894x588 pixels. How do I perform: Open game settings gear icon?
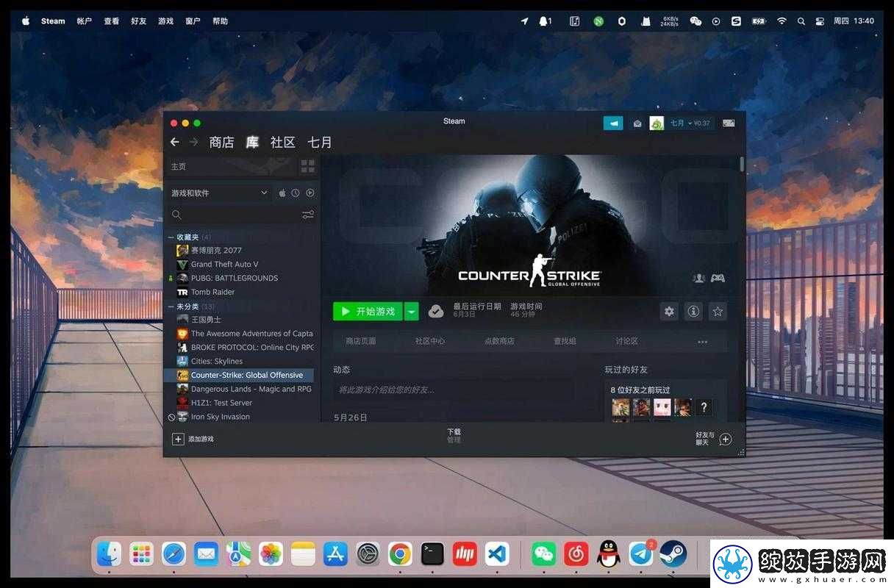click(669, 312)
